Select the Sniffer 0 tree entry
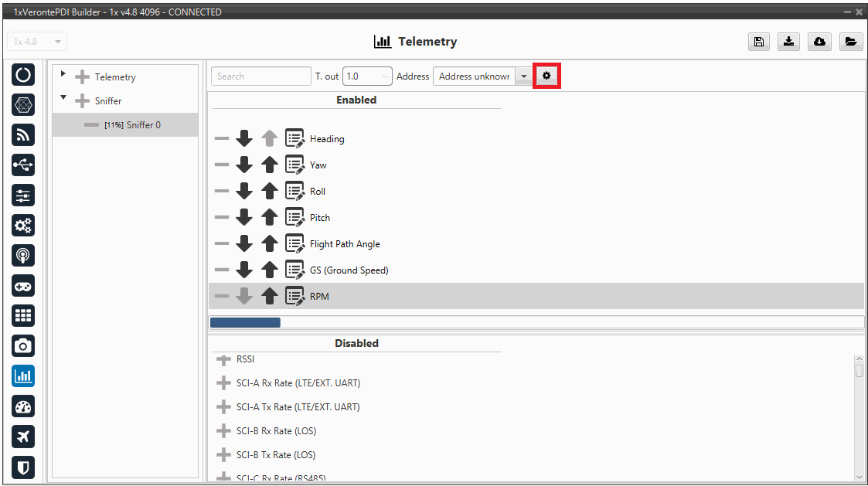 132,125
